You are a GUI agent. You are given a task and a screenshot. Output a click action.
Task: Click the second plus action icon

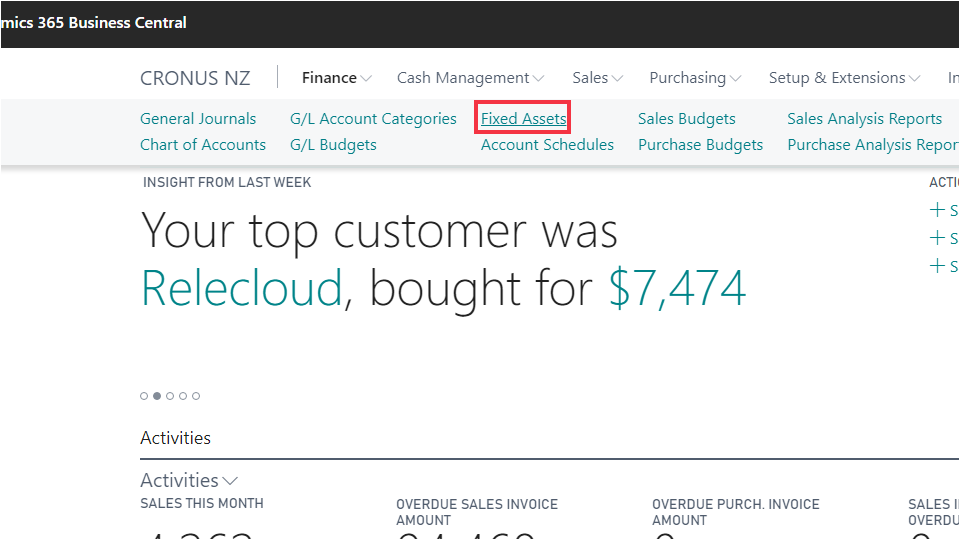937,238
